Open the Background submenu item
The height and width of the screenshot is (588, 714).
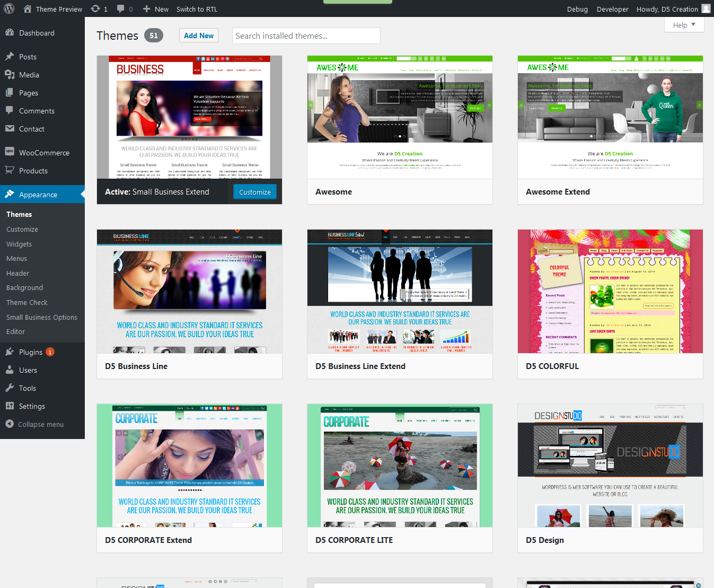(x=24, y=287)
